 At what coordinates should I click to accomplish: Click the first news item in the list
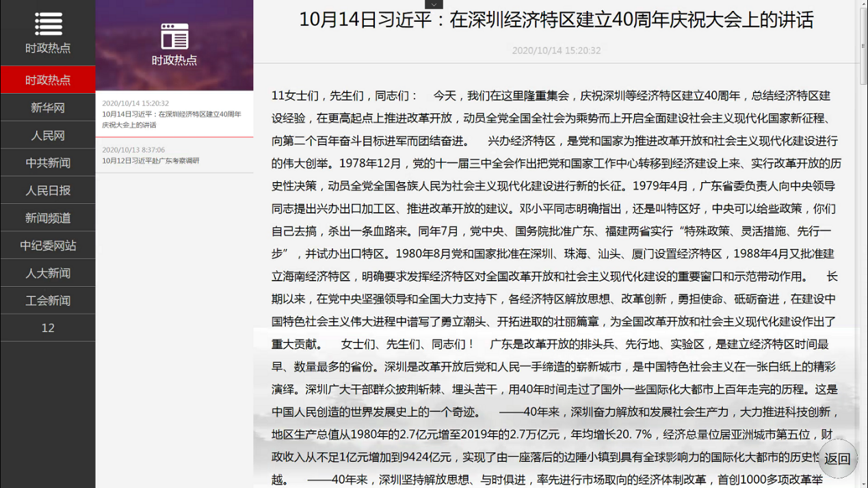[172, 118]
